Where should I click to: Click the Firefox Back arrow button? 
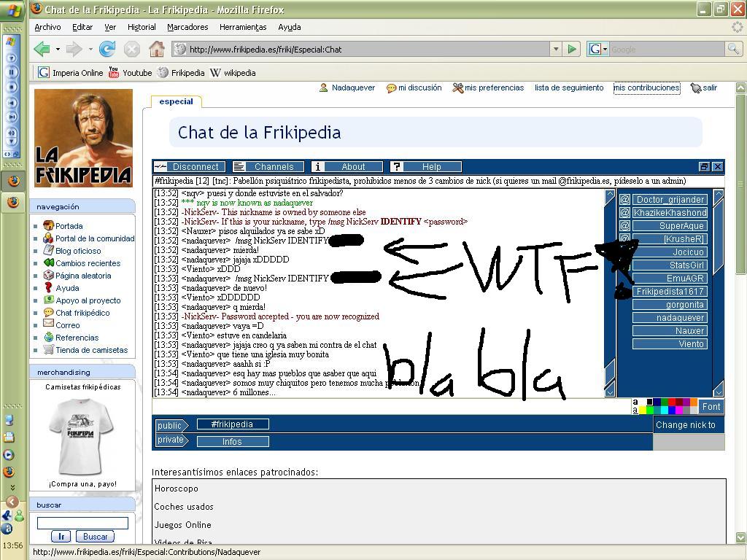[x=42, y=49]
